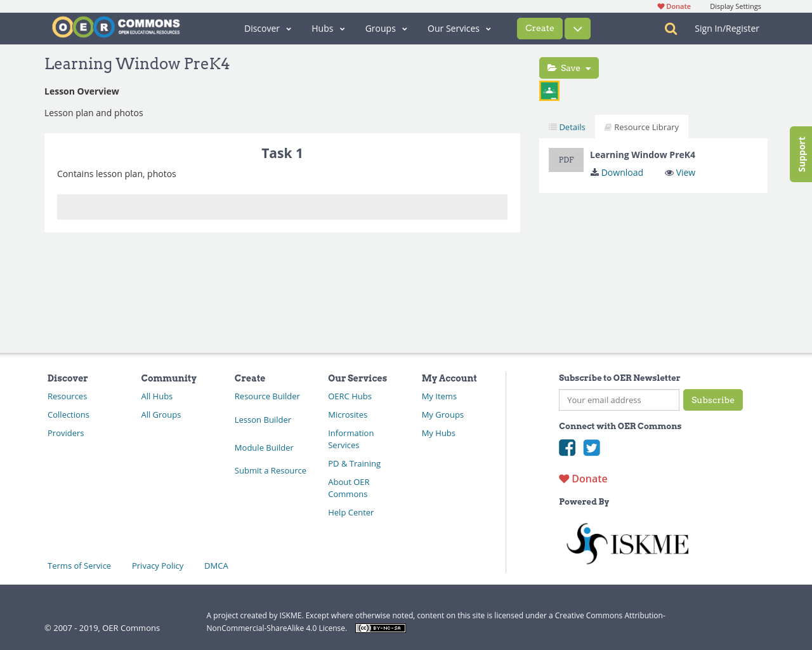Viewport: 812px width, 650px height.
Task: Share to Google Classroom icon
Action: pos(549,91)
